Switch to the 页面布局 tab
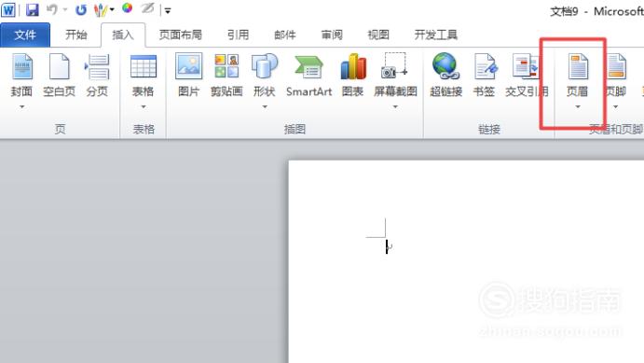The image size is (644, 363). point(180,35)
